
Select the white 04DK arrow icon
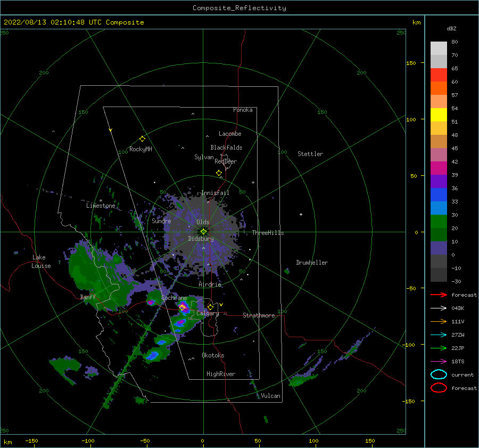click(439, 308)
